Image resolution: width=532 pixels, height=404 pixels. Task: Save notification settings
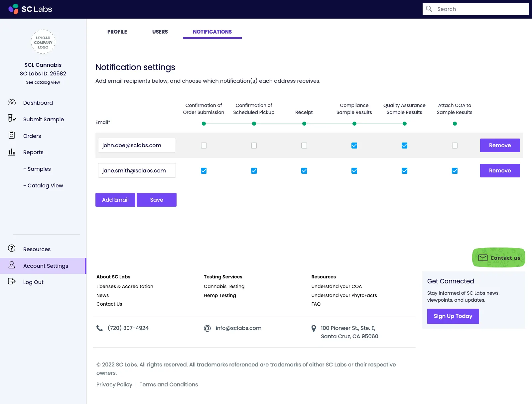157,200
